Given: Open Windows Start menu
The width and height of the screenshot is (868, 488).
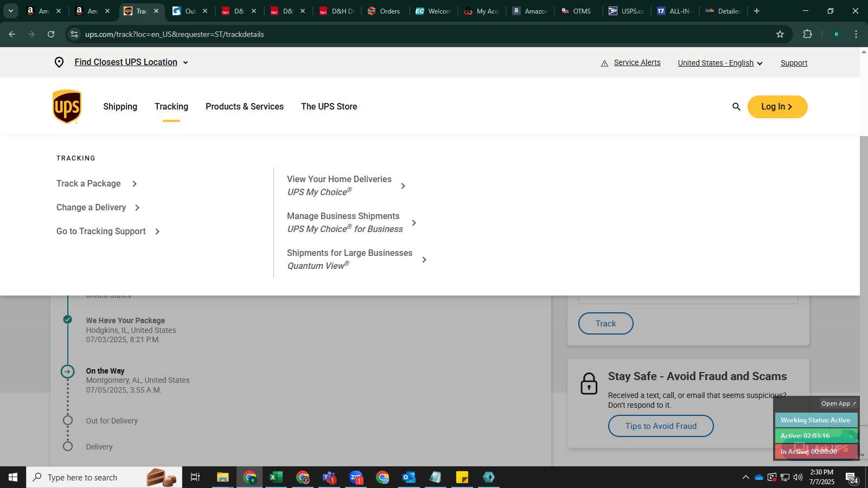Looking at the screenshot, I should [x=13, y=477].
